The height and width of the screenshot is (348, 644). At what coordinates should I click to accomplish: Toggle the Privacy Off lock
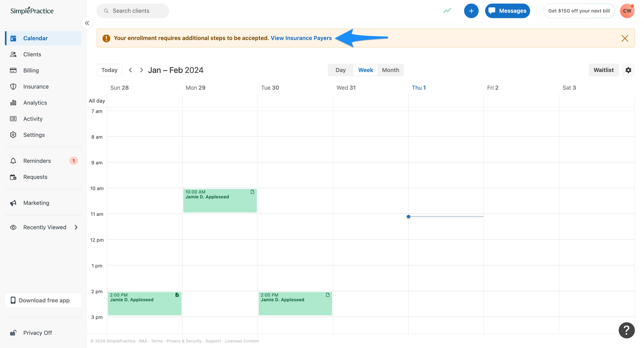pos(13,333)
